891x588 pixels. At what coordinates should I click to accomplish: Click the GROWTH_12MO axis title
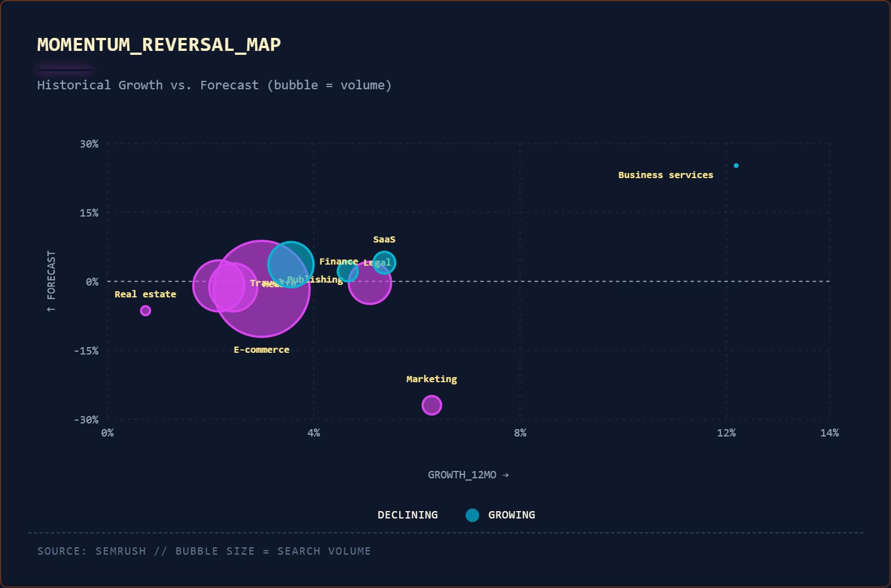(468, 475)
